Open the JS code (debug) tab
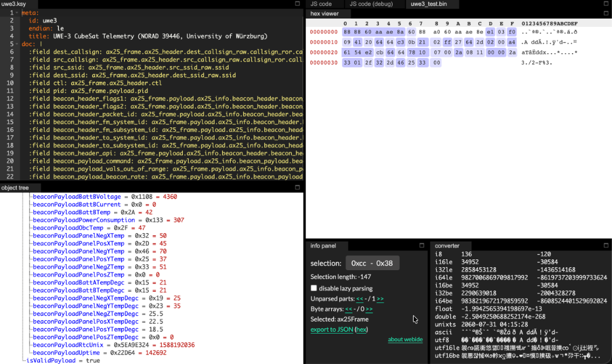Viewport: 612px width, 364px height. pyautogui.click(x=371, y=4)
